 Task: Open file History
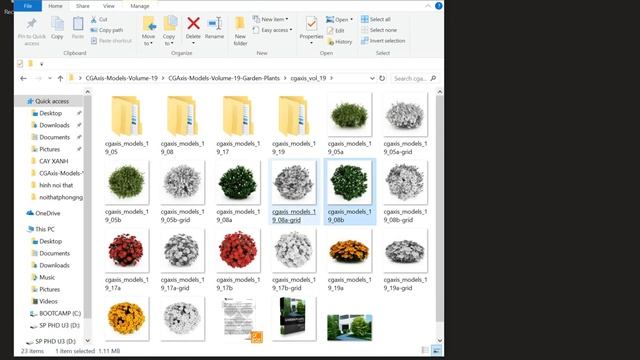click(339, 41)
